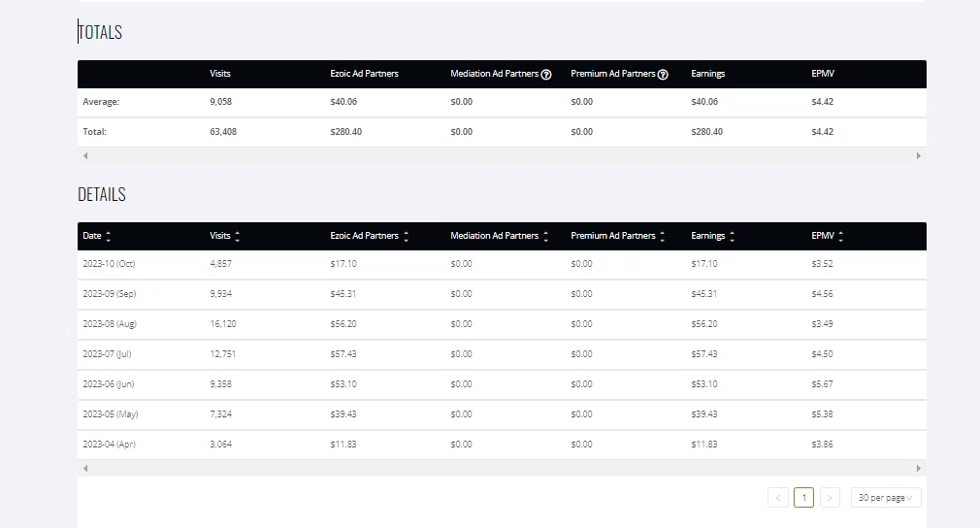The height and width of the screenshot is (528, 980).
Task: Sort Details table by Date
Action: pyautogui.click(x=108, y=236)
